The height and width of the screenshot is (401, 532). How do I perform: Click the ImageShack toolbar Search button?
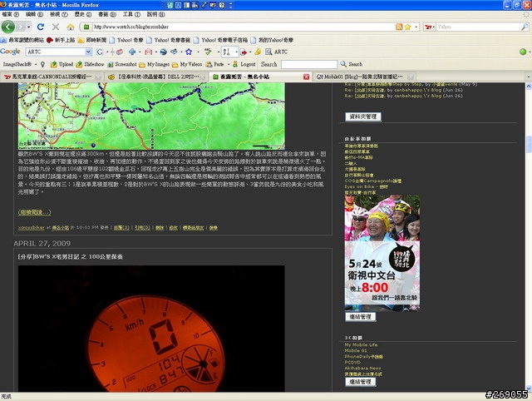pyautogui.click(x=352, y=64)
